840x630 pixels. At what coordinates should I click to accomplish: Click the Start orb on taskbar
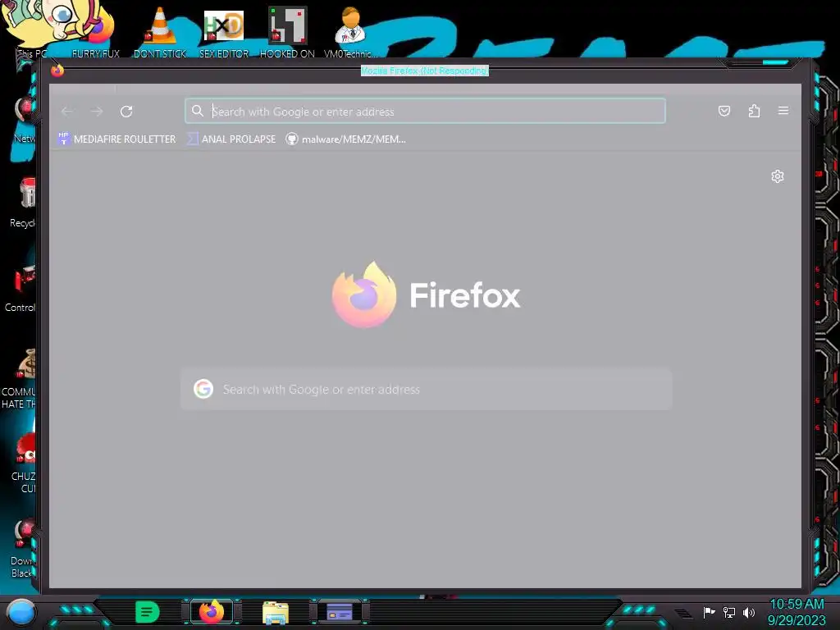(x=21, y=612)
